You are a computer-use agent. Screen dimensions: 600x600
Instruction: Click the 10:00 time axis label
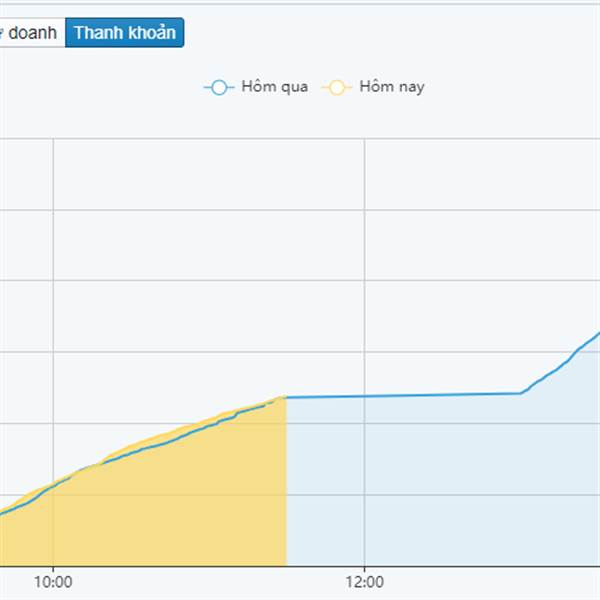[53, 582]
